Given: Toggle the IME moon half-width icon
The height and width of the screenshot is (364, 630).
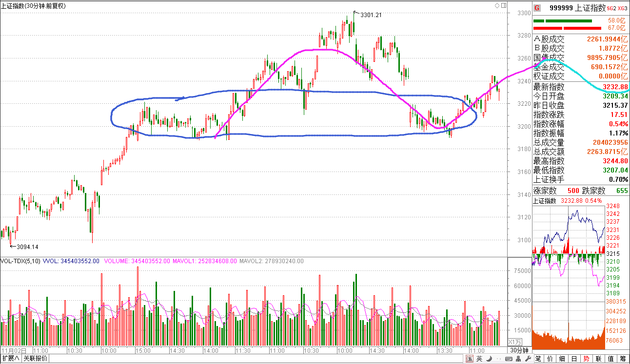Looking at the screenshot, I should (490, 359).
